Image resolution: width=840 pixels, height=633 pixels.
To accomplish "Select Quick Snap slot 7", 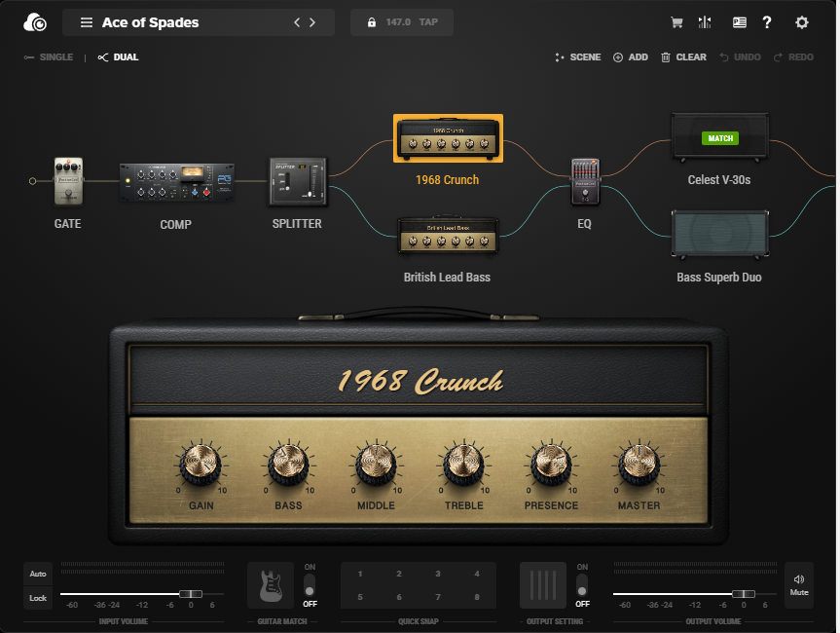I will click(438, 597).
